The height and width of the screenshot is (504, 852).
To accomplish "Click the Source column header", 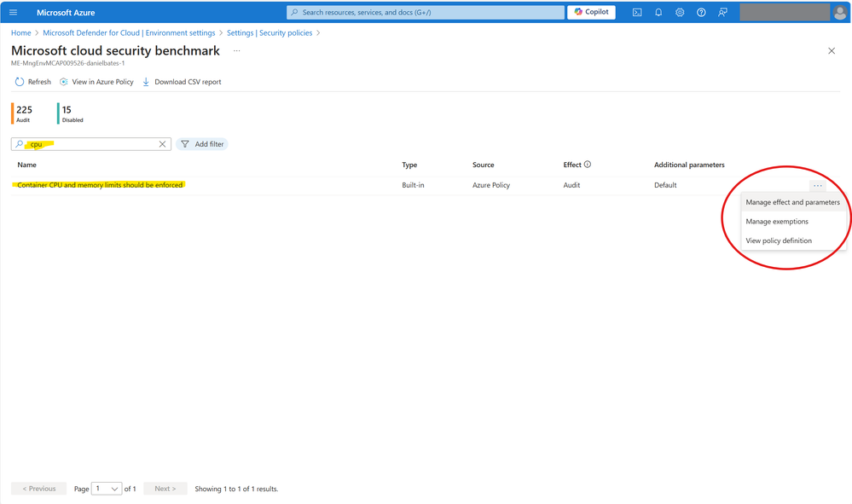I will point(483,165).
